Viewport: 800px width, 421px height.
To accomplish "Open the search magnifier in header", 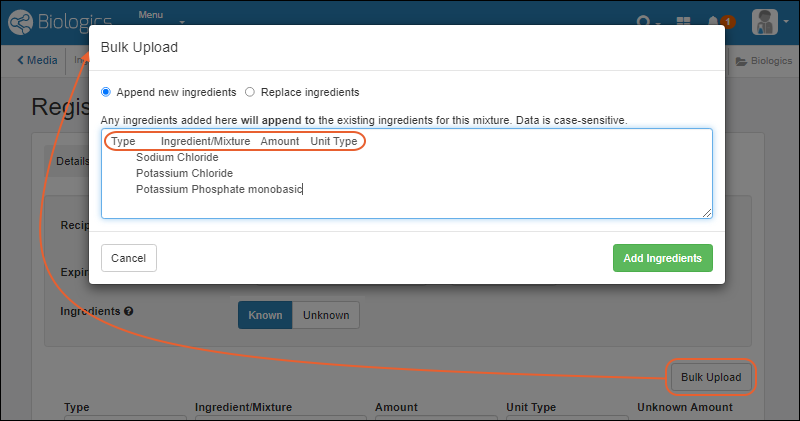I will tap(643, 21).
